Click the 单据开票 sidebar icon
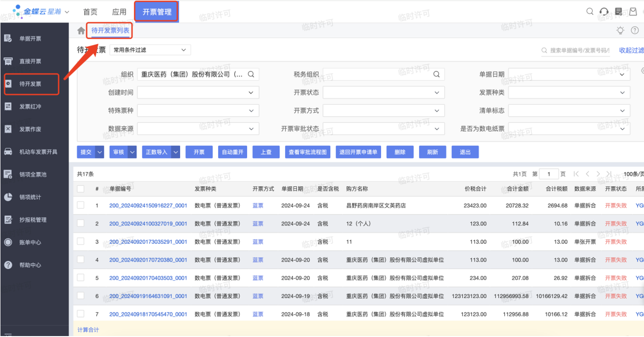 click(8, 39)
